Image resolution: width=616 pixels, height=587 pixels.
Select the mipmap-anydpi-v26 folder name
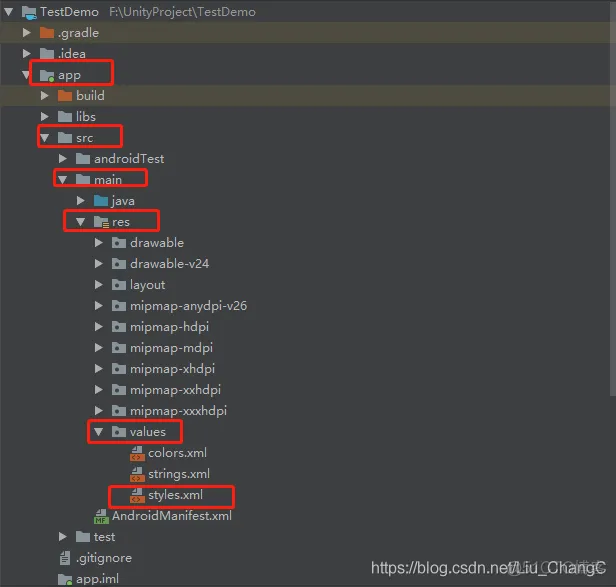189,306
